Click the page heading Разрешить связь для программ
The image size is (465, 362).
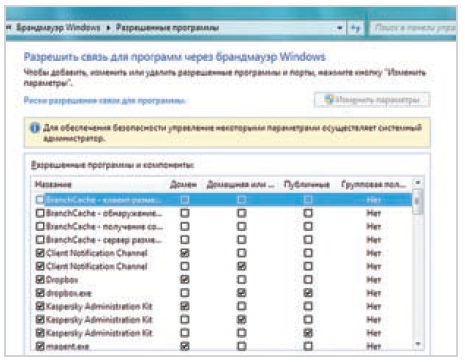(174, 57)
